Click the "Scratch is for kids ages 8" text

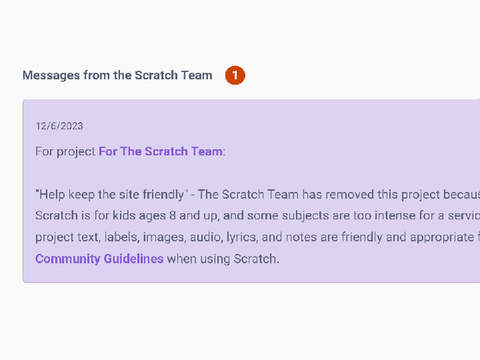click(106, 216)
